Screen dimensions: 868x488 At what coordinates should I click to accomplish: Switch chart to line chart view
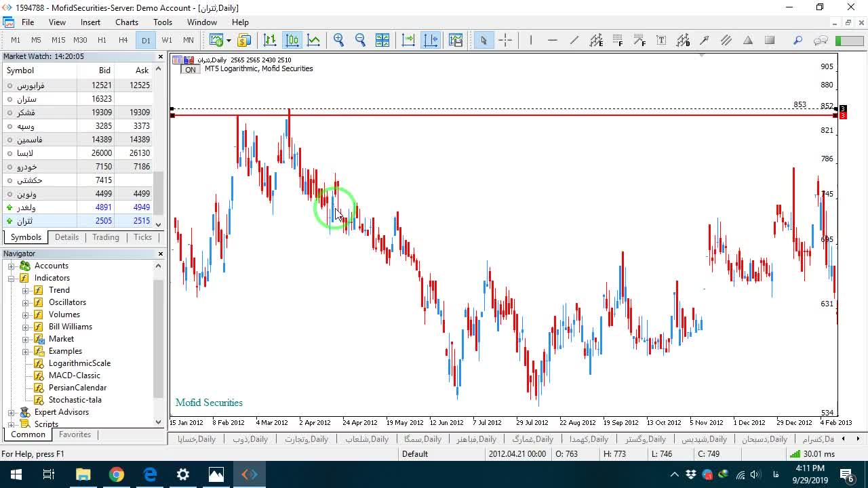click(x=313, y=40)
